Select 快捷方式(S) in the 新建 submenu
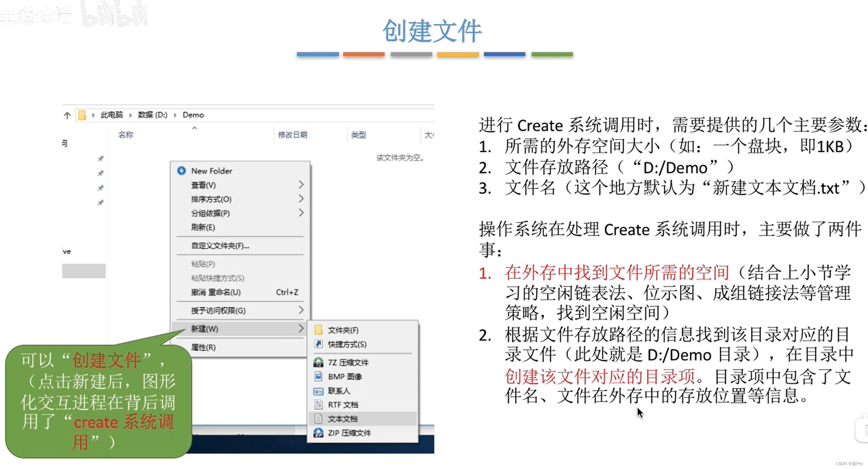 363,344
